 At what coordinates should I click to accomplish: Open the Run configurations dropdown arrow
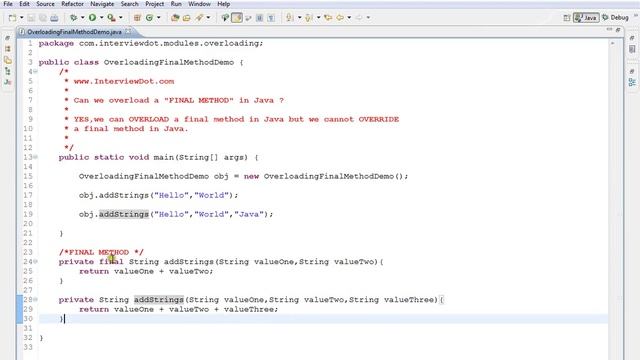[102, 18]
